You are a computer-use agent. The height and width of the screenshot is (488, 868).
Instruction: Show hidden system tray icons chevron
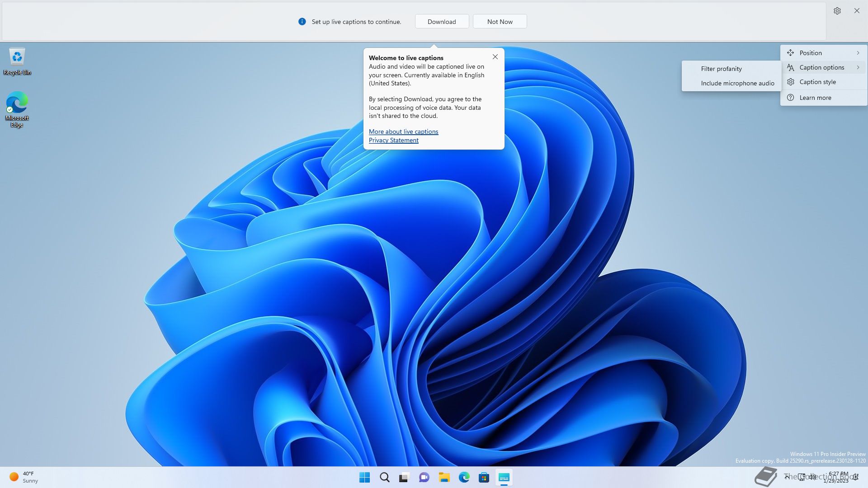tap(787, 477)
